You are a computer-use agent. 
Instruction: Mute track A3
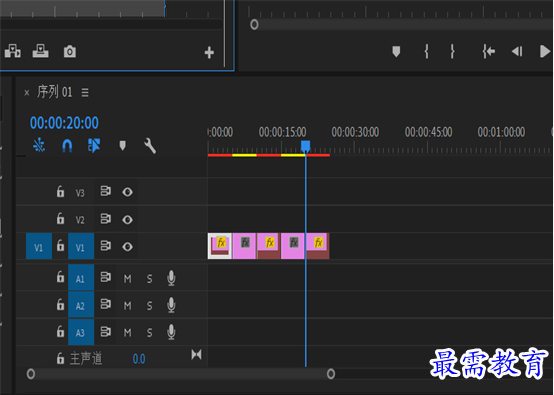point(128,332)
